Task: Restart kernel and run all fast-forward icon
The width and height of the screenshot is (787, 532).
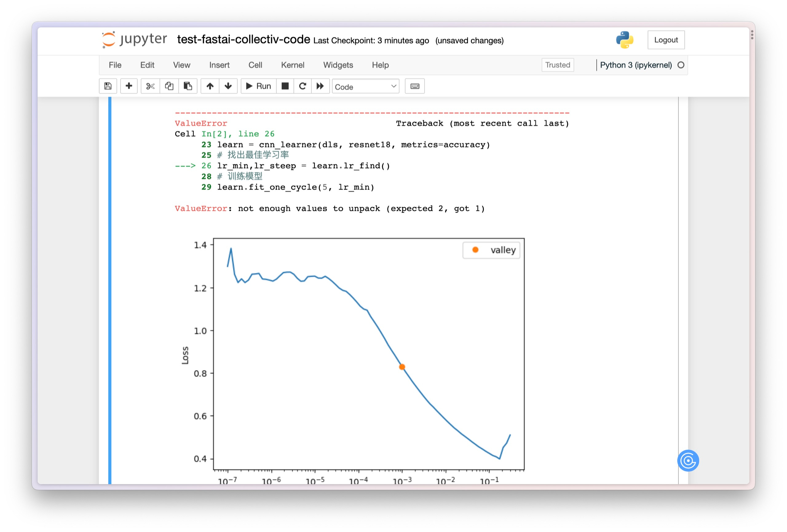Action: [320, 86]
